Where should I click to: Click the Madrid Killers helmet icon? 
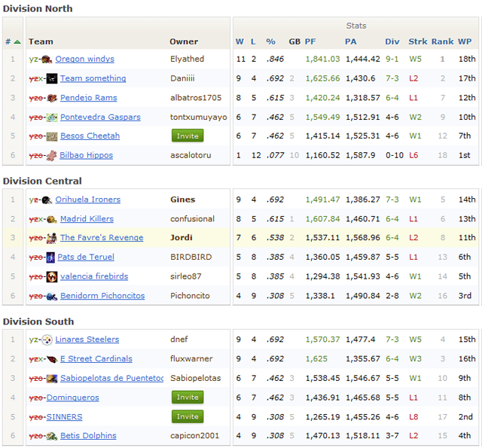52,219
